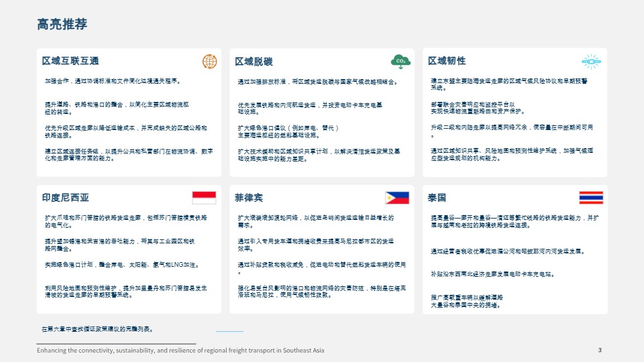Select paragraph starting 建立区域连接任务组

(x=129, y=155)
